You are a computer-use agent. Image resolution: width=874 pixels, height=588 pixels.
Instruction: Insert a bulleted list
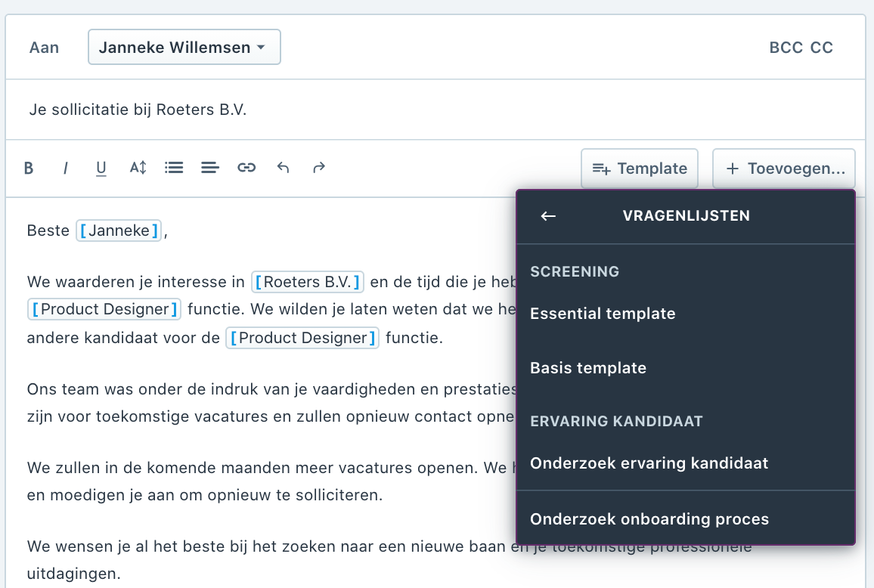point(173,168)
